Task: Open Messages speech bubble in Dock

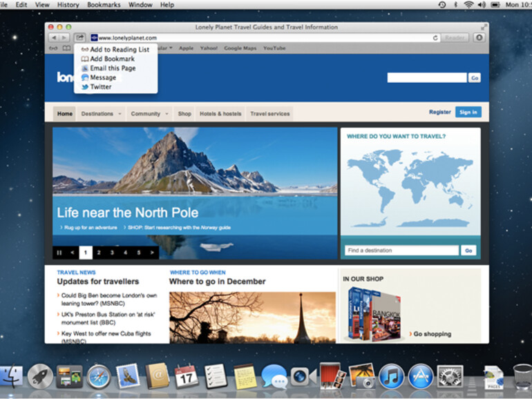Action: [274, 376]
